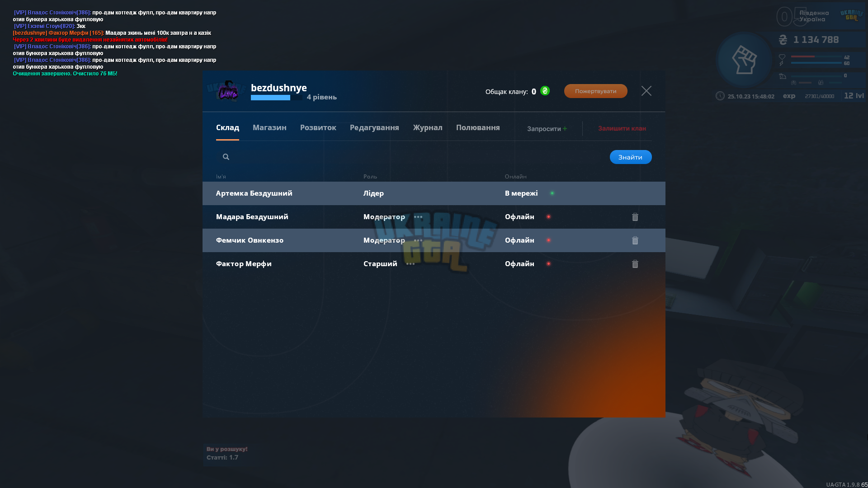868x488 pixels.
Task: Click the heart health icon in HUD
Action: [x=782, y=57]
